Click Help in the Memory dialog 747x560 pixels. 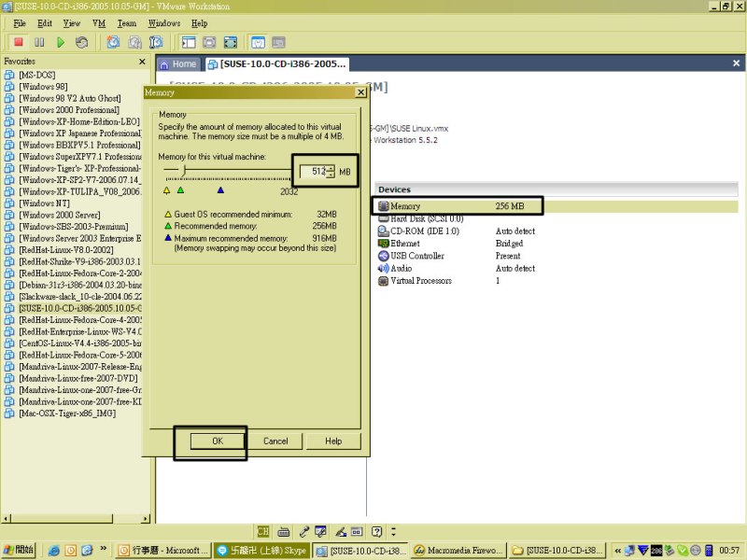click(x=333, y=441)
